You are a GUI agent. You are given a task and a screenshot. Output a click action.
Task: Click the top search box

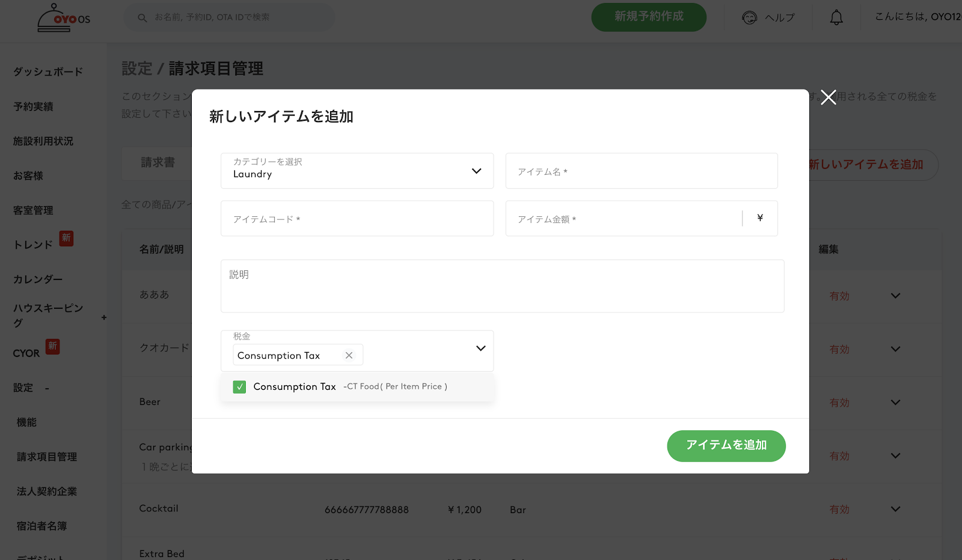point(229,17)
